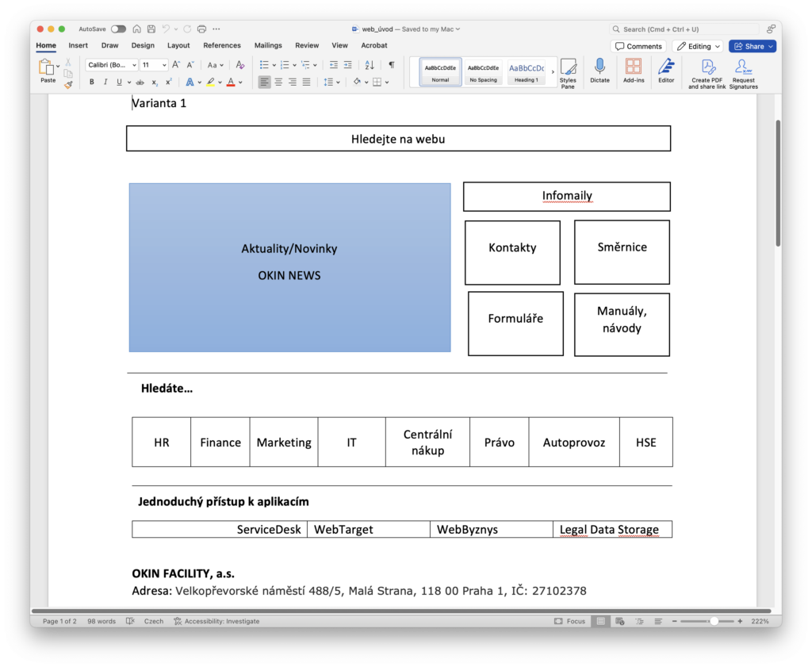Apply superscript formatting
Viewport: 812px width, 667px height.
click(168, 82)
